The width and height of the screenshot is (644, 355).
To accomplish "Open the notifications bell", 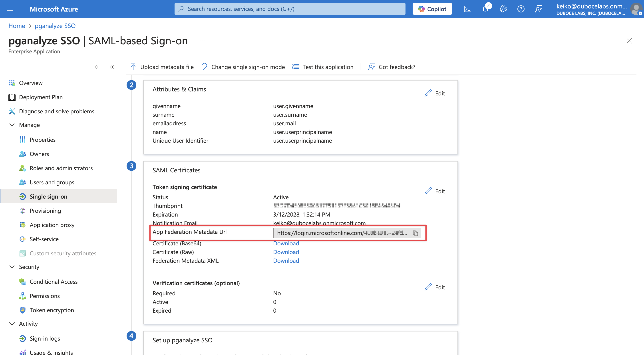I will pos(485,9).
